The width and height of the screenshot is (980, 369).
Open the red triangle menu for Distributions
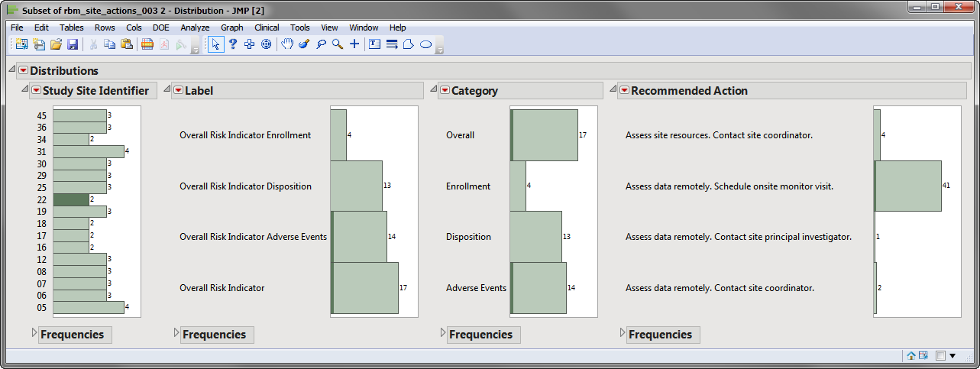tap(23, 71)
